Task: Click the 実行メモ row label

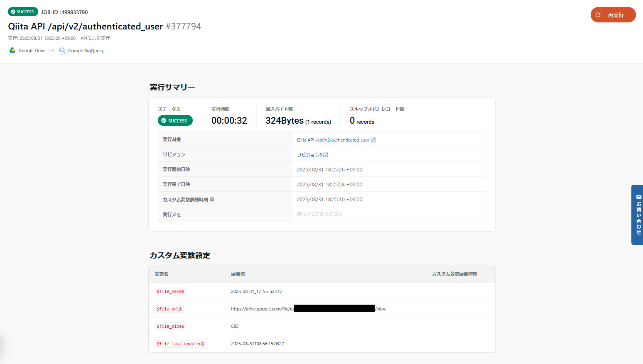Action: 172,215
